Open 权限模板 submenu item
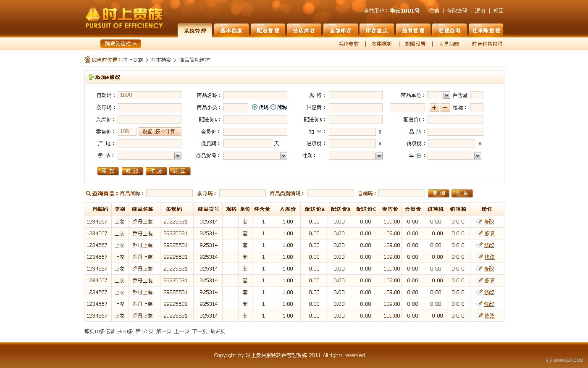This screenshot has width=588, height=368. (382, 44)
